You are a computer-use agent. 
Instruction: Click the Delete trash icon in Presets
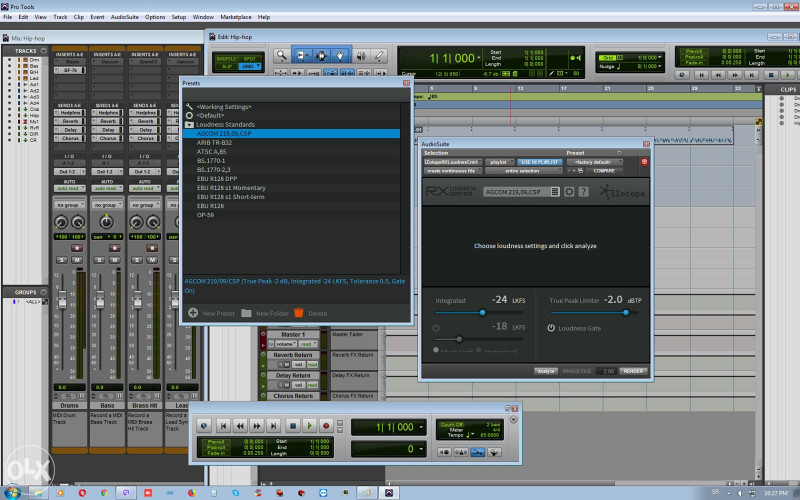[x=299, y=312]
